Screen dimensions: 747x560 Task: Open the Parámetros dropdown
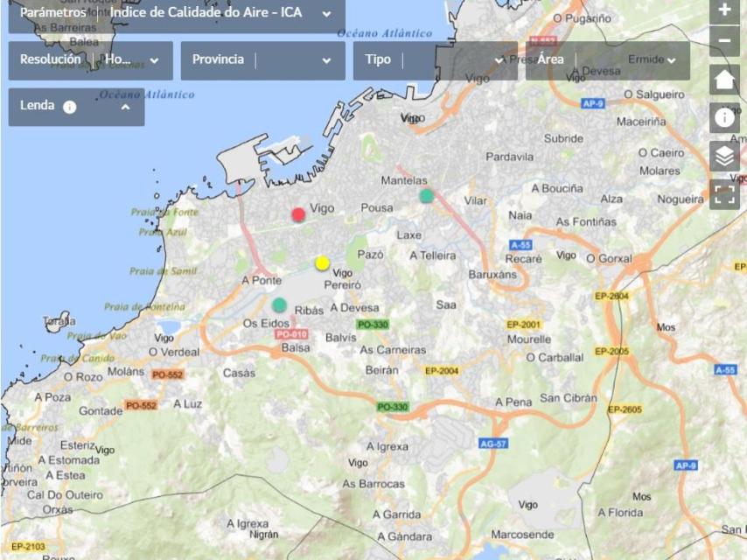click(x=326, y=14)
